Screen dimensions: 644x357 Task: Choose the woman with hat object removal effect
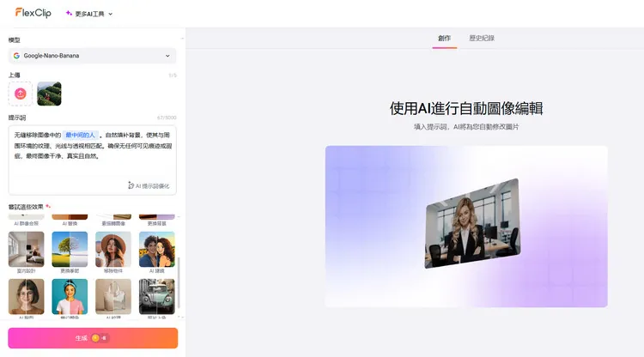tap(113, 250)
